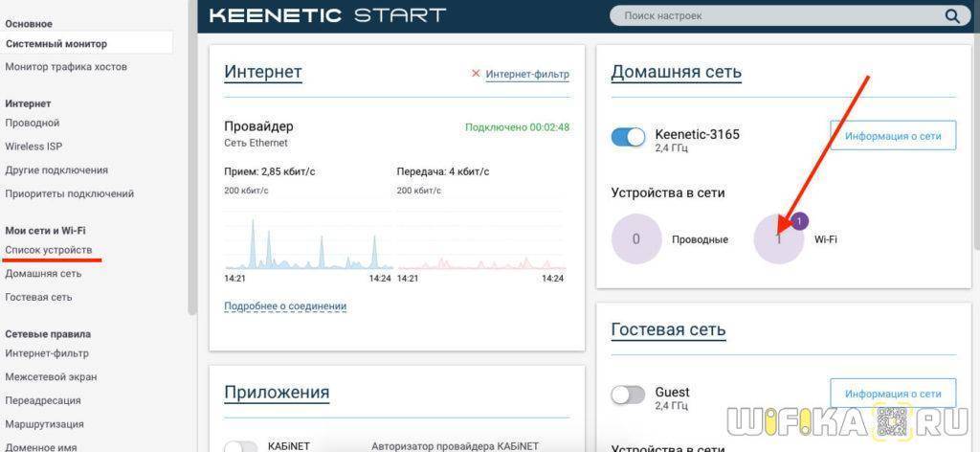
Task: Click guest network Информация о сети button
Action: click(x=892, y=394)
